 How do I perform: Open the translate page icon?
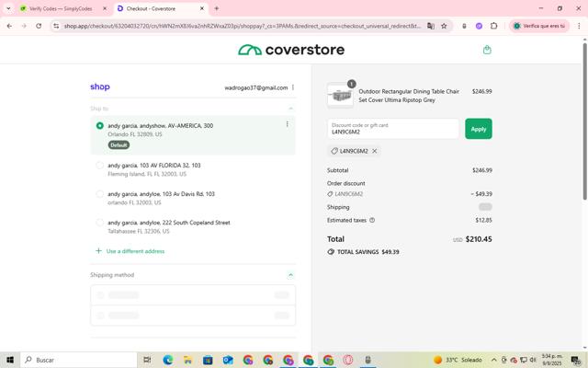coord(431,26)
